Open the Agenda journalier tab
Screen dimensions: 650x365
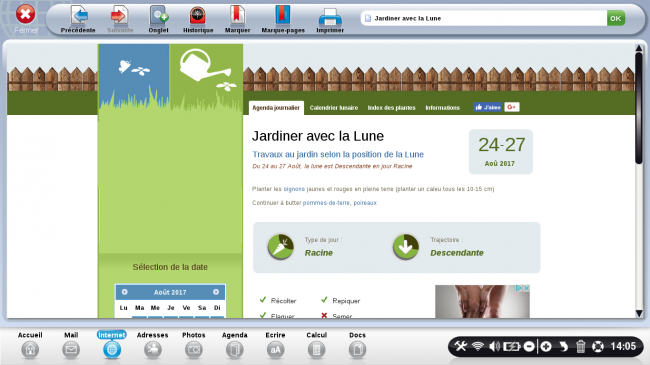[x=276, y=108]
